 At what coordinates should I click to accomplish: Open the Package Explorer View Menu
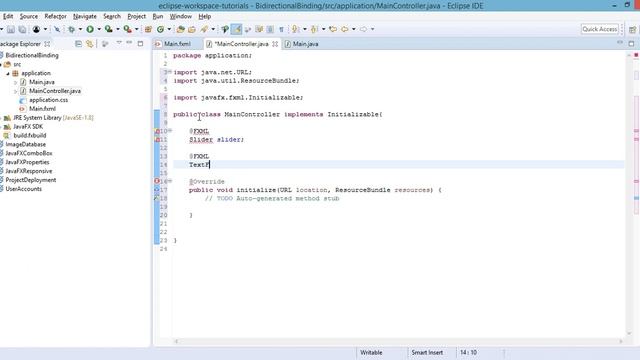(x=119, y=43)
